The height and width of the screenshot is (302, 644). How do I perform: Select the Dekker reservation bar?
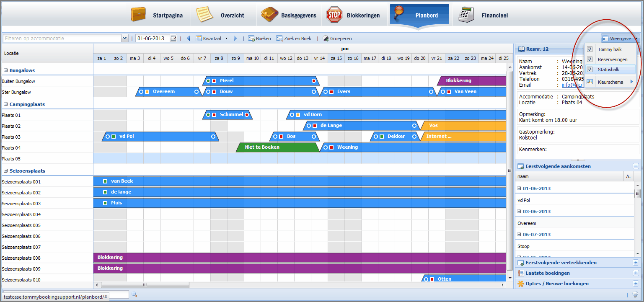[x=395, y=137]
